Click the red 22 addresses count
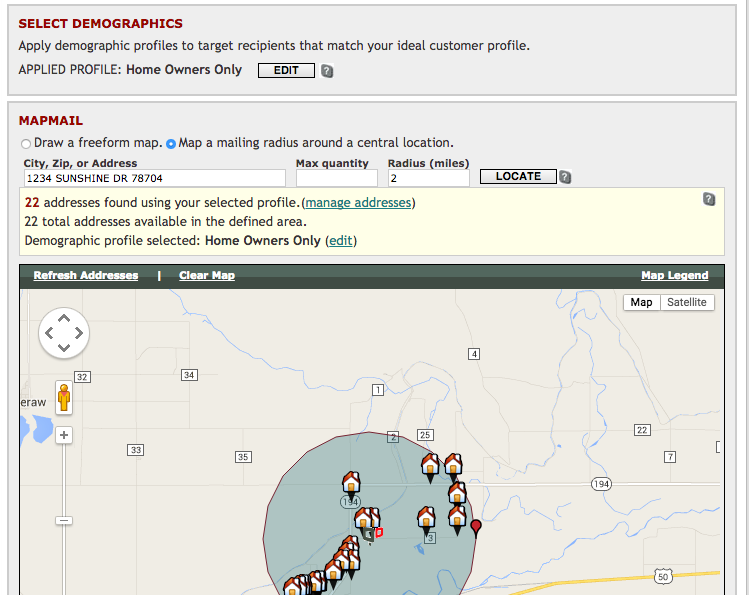 32,202
